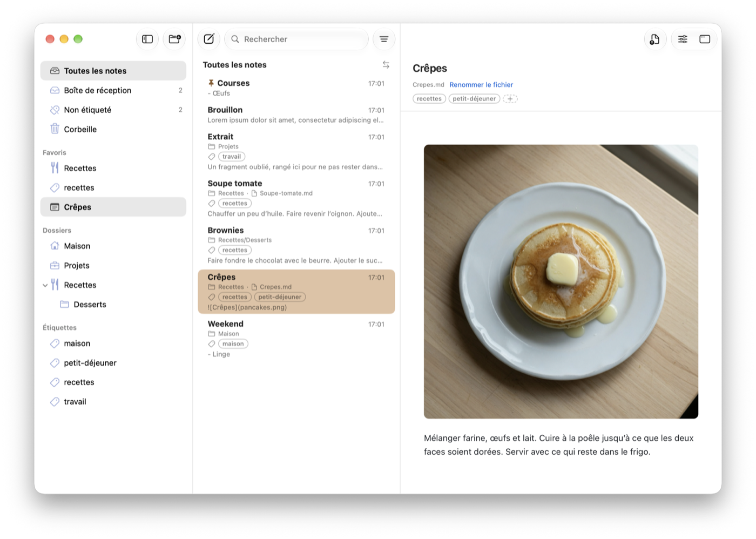Open Recettes folder under Dossiers
The image size is (756, 539).
click(x=113, y=285)
